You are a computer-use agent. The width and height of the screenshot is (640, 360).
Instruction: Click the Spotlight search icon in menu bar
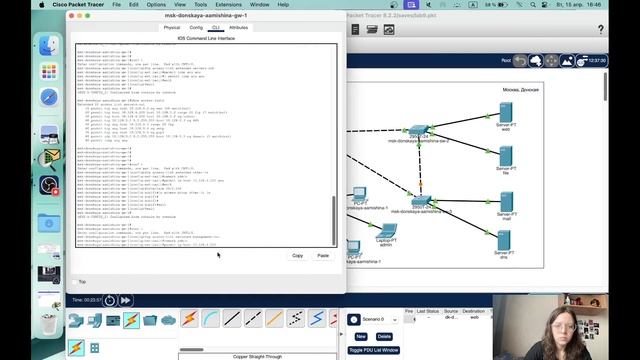(533, 4)
